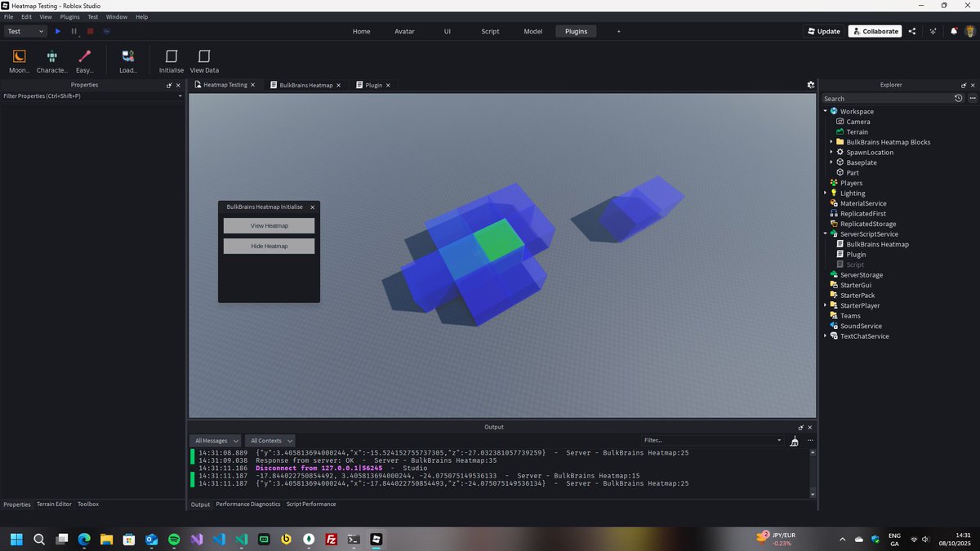Open the Performance Diagnostics tab
The width and height of the screenshot is (980, 551).
(247, 504)
